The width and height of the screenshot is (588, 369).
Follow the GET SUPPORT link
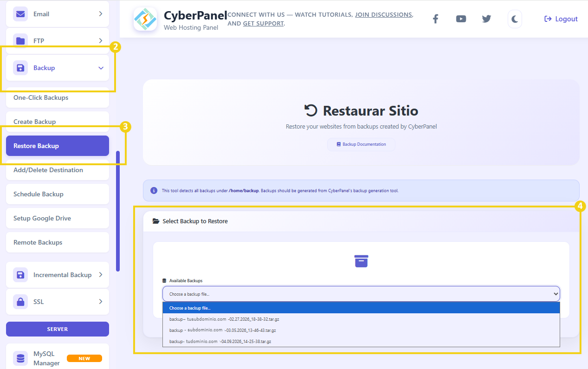(x=263, y=23)
